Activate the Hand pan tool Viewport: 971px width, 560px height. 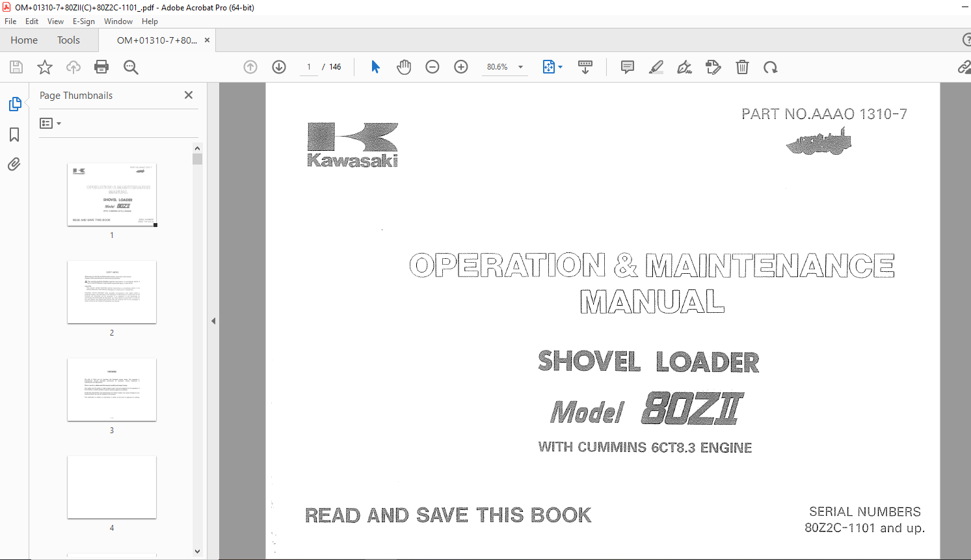pos(404,67)
